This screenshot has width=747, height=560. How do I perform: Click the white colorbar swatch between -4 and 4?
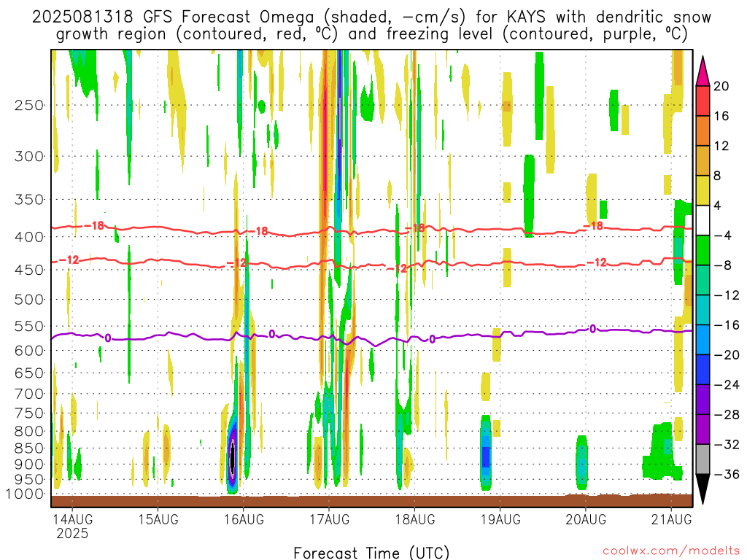pos(703,220)
